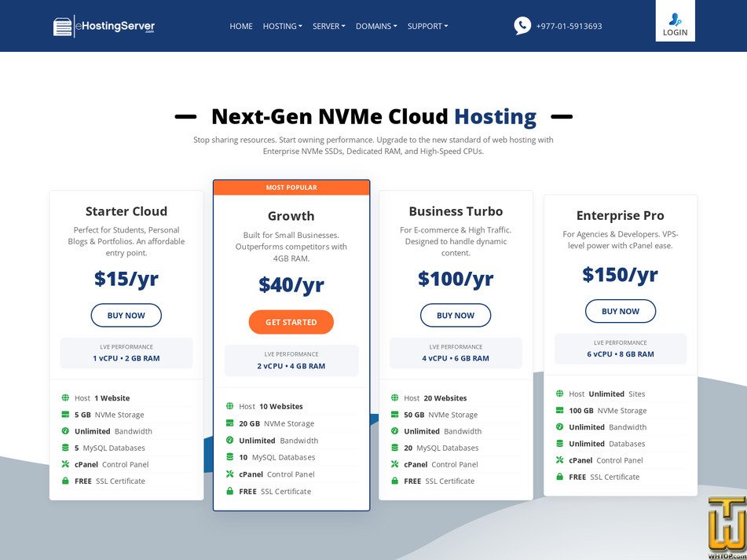Open the DOMAINS dropdown menu

(375, 26)
